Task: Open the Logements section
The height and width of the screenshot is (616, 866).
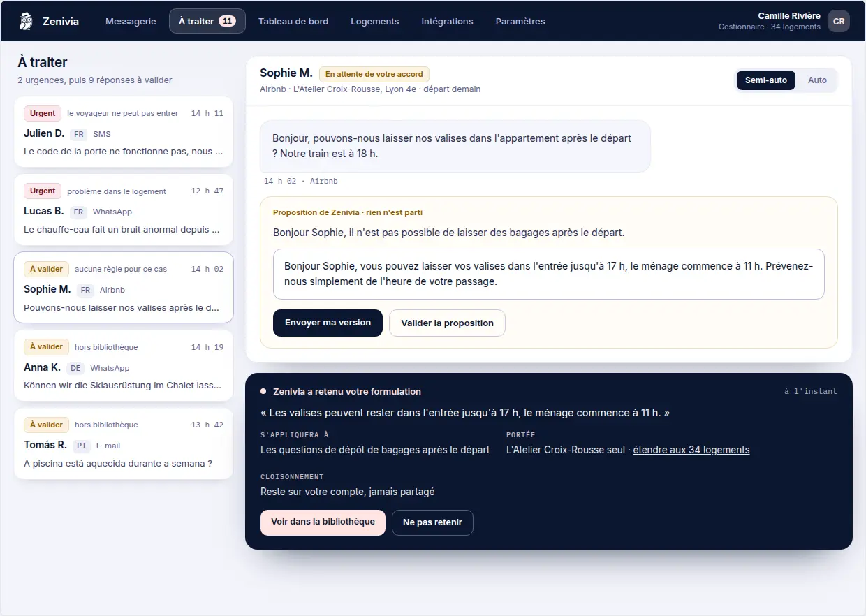Action: [x=375, y=21]
